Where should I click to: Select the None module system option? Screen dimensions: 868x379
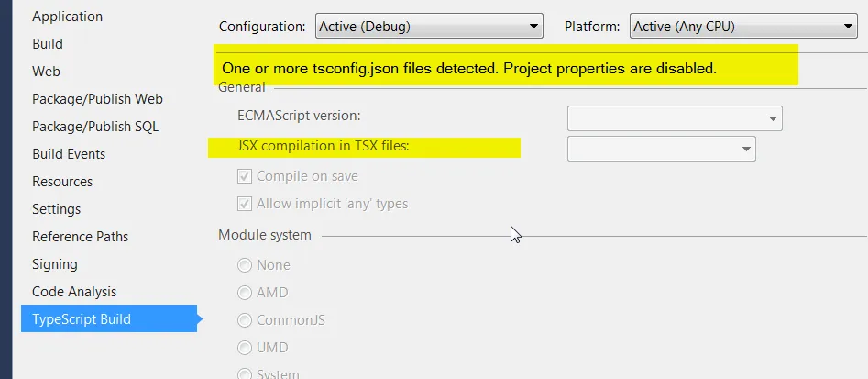245,265
